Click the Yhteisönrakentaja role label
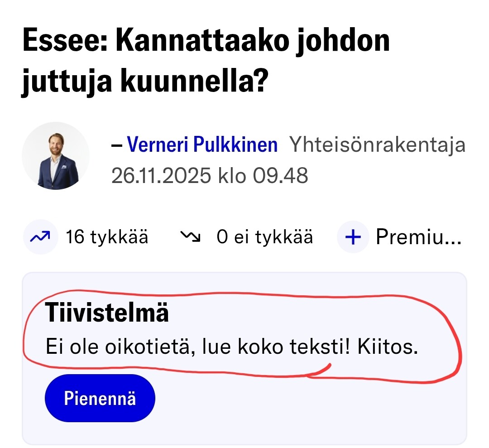 [377, 145]
